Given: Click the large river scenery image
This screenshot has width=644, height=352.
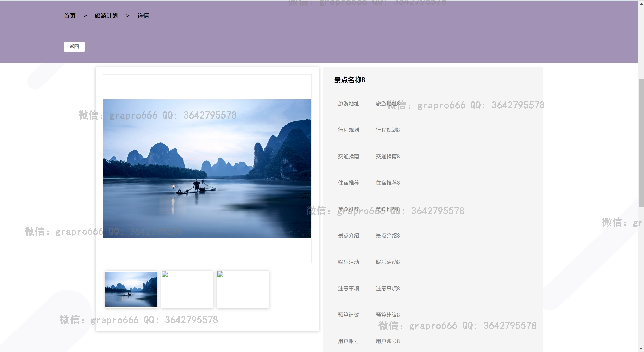Looking at the screenshot, I should pyautogui.click(x=207, y=169).
